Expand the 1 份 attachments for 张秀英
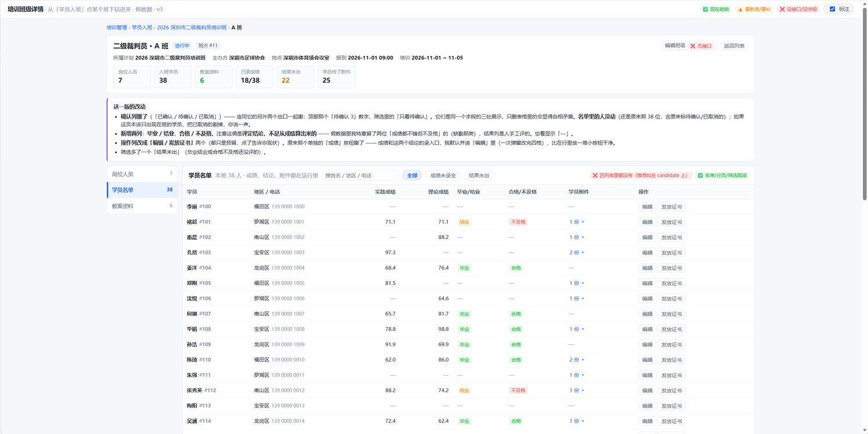 (577, 391)
